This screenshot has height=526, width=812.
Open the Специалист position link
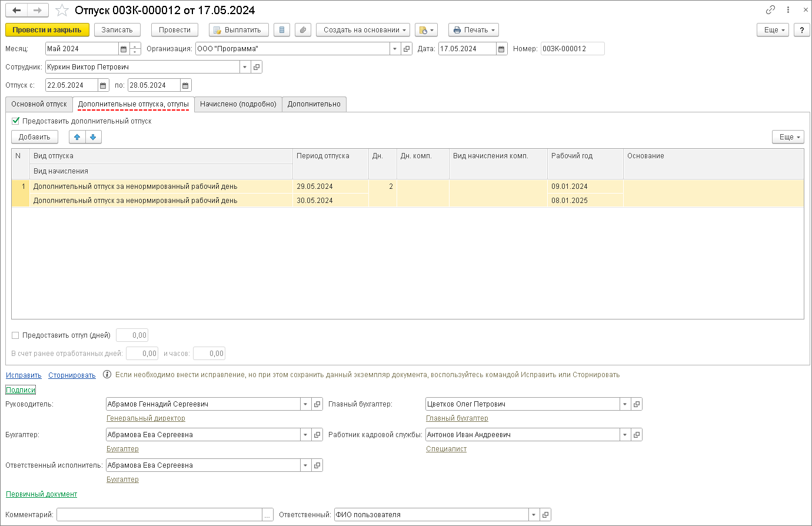pyautogui.click(x=447, y=449)
